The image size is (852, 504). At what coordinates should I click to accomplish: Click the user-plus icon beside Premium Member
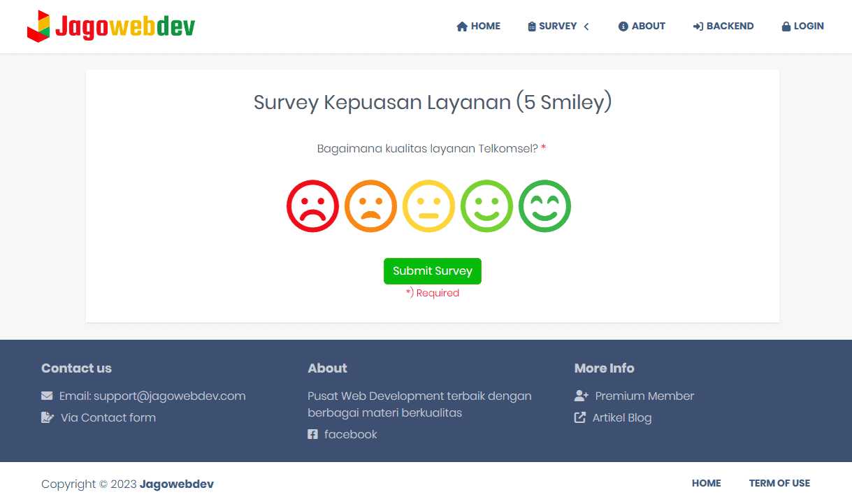click(x=582, y=396)
